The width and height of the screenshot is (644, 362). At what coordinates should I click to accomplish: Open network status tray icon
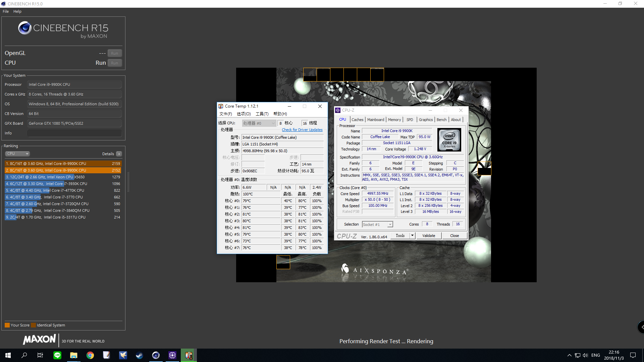coord(577,355)
